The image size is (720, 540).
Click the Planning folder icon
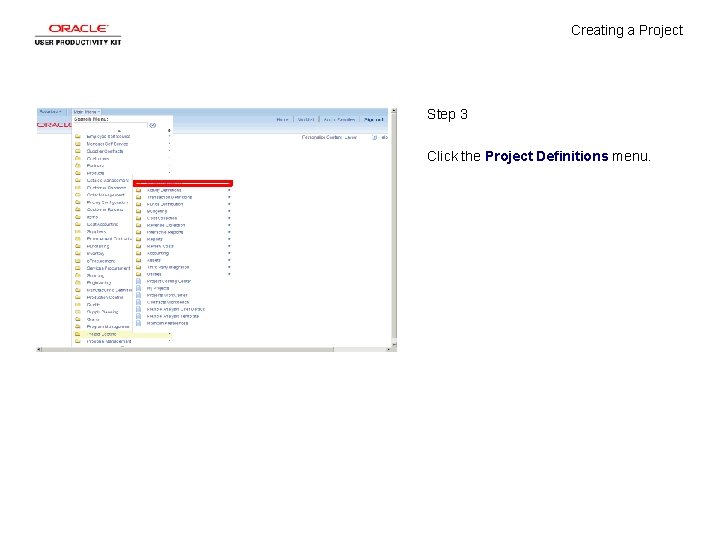[x=78, y=276]
